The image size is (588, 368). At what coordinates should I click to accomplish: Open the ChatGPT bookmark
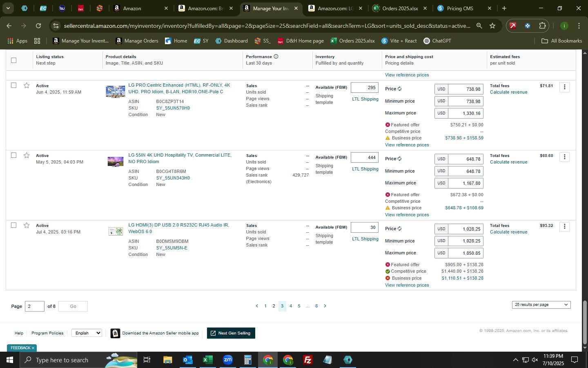[x=437, y=41]
